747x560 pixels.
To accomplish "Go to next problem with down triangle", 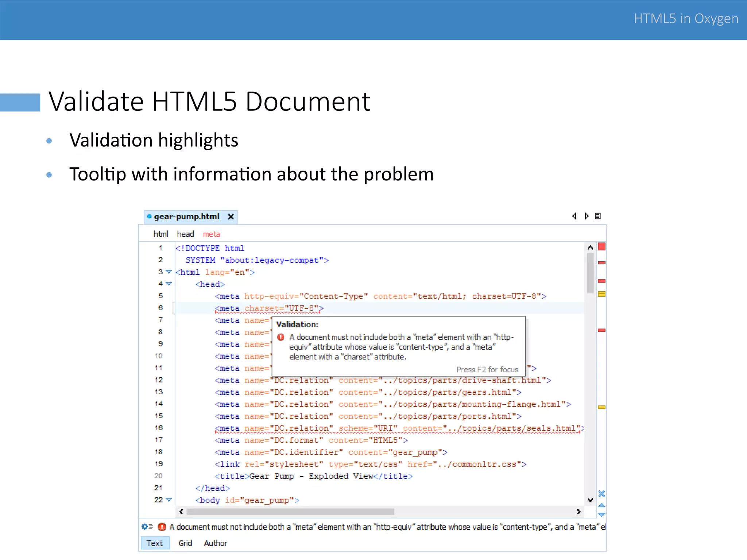I will (x=602, y=515).
